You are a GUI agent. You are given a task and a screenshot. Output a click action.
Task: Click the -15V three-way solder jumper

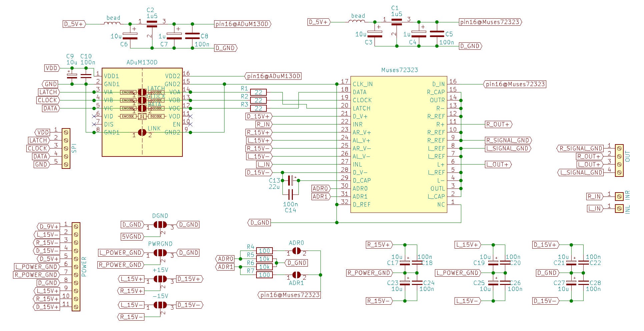160,305
